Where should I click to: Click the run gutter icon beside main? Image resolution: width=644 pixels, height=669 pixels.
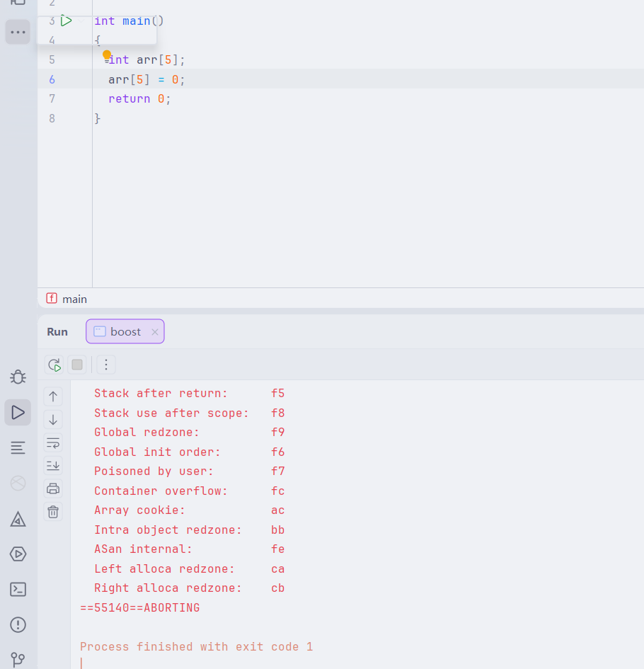click(x=66, y=21)
